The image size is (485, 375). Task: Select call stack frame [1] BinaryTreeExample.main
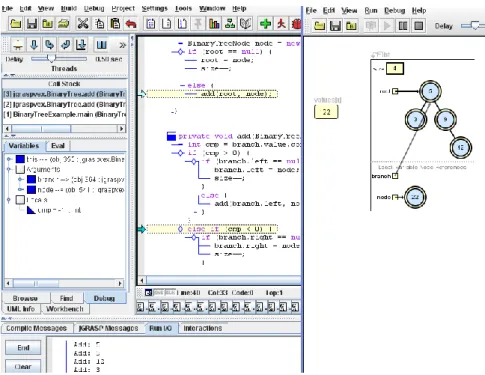click(x=65, y=114)
